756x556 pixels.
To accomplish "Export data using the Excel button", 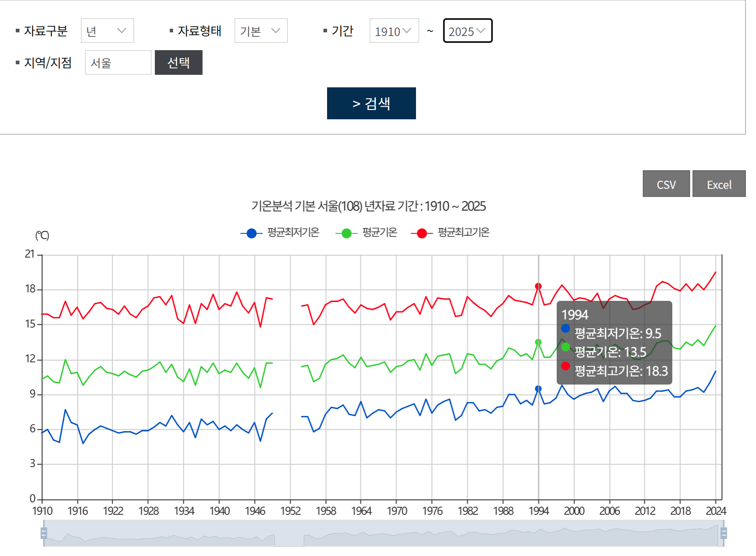I will [x=719, y=184].
